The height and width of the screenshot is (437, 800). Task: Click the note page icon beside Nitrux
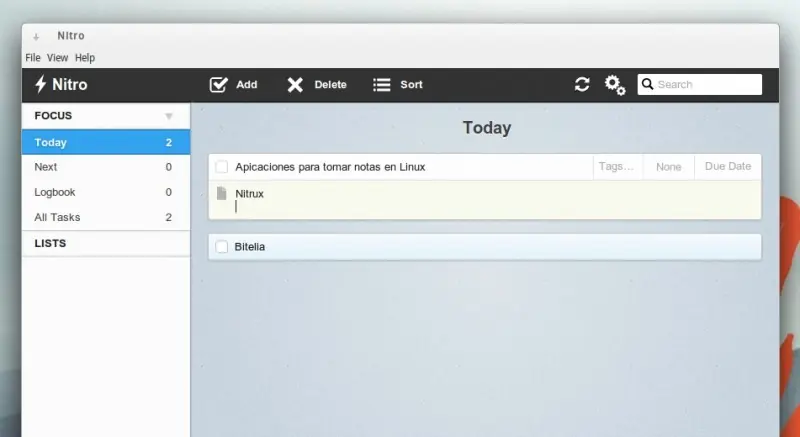click(x=221, y=193)
